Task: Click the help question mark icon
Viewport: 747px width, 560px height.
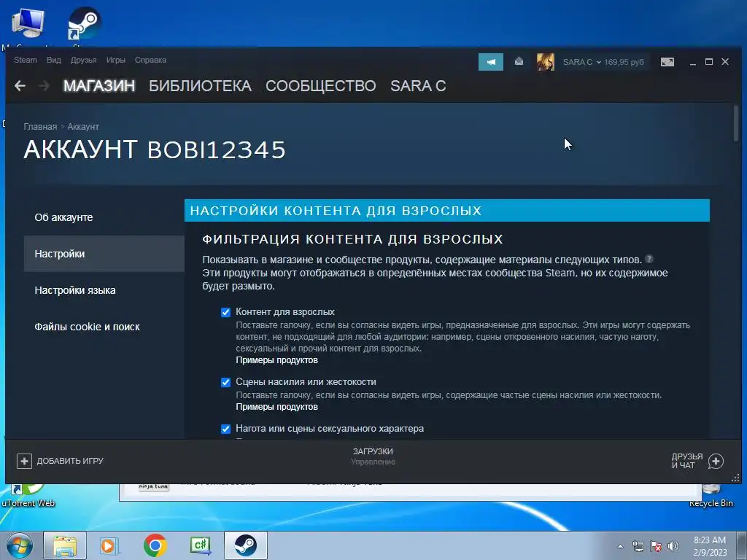Action: tap(649, 259)
